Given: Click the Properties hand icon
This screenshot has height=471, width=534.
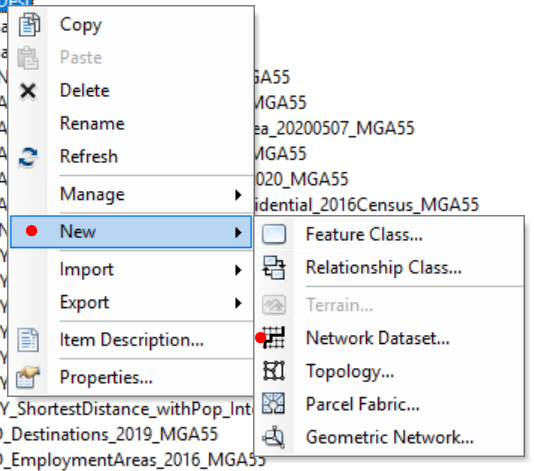Looking at the screenshot, I should point(28,377).
